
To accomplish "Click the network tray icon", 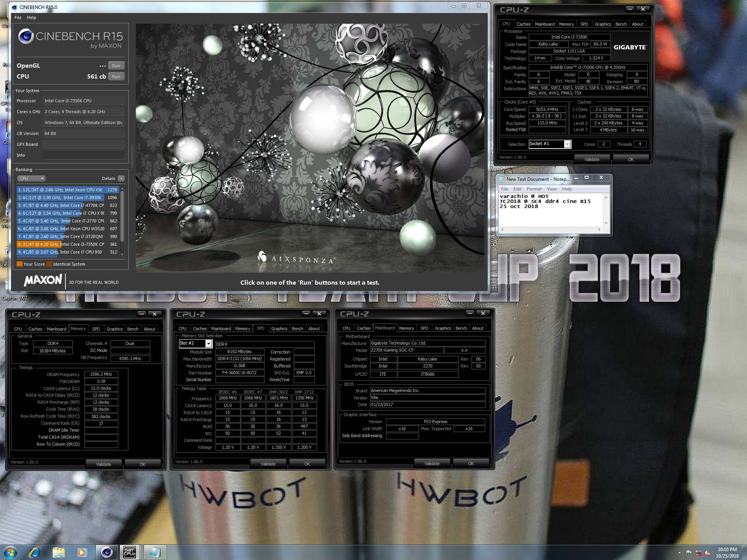I will [x=698, y=552].
